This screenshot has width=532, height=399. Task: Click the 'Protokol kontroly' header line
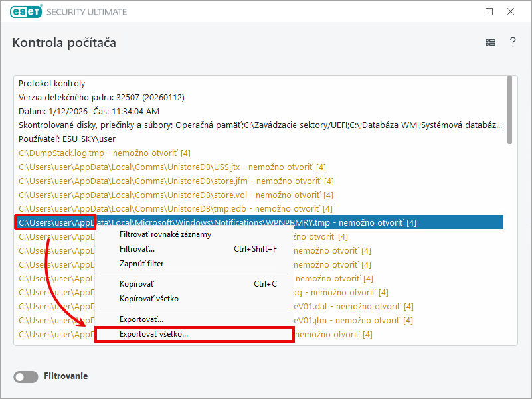point(52,84)
